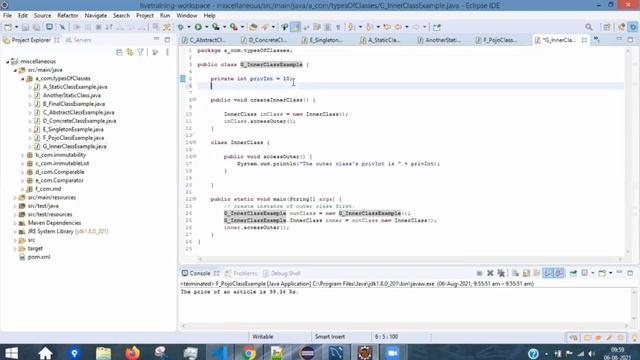This screenshot has width=640, height=360.
Task: Click the Coverage launch icon
Action: tap(216, 27)
